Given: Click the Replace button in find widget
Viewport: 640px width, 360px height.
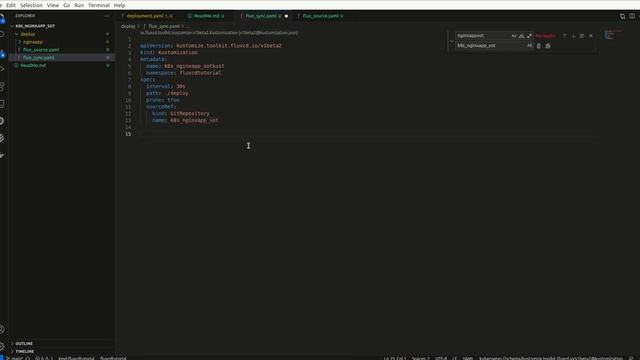Looking at the screenshot, I should (539, 46).
